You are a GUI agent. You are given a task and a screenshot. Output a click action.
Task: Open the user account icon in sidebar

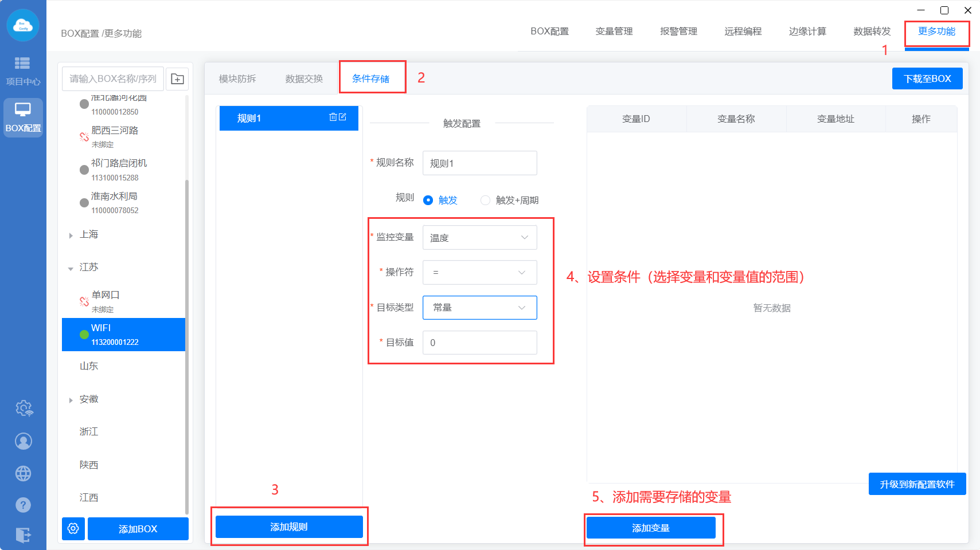pos(24,441)
